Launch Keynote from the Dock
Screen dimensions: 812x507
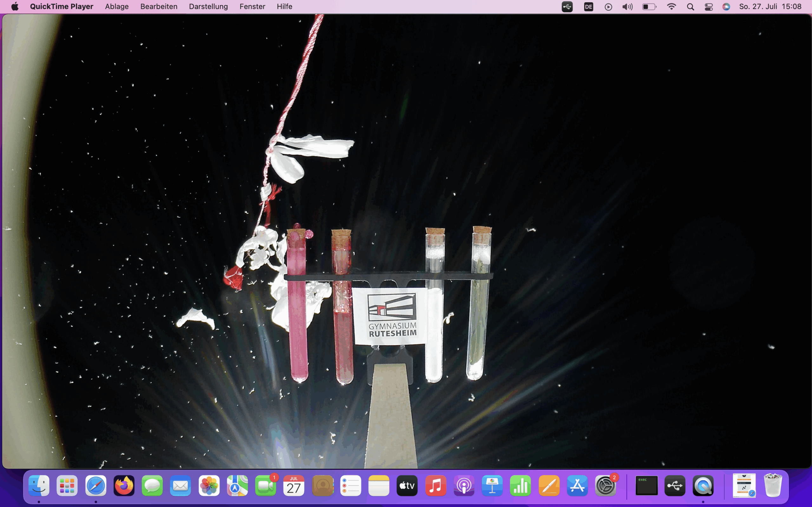tap(492, 485)
